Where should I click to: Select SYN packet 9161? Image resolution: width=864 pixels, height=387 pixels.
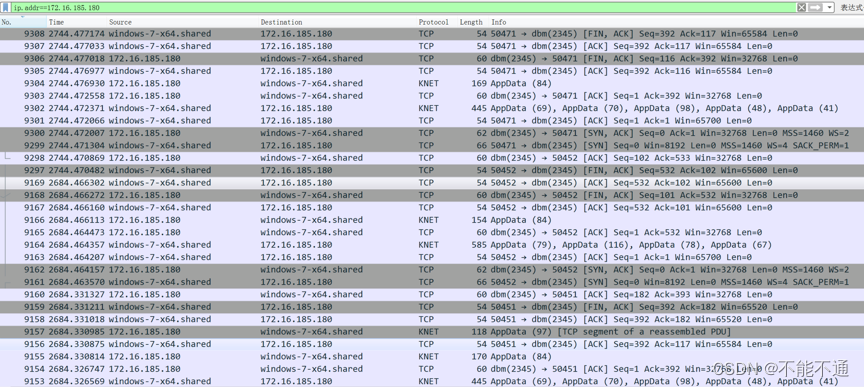432,282
